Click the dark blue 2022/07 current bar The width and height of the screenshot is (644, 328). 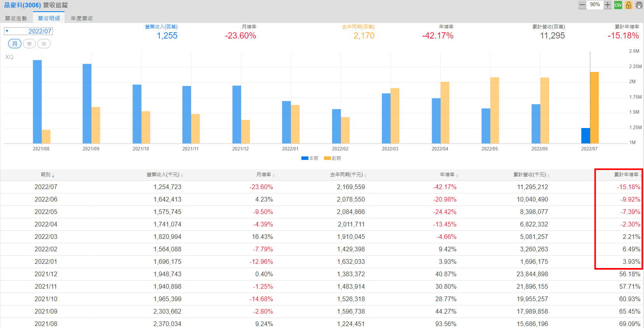click(586, 136)
